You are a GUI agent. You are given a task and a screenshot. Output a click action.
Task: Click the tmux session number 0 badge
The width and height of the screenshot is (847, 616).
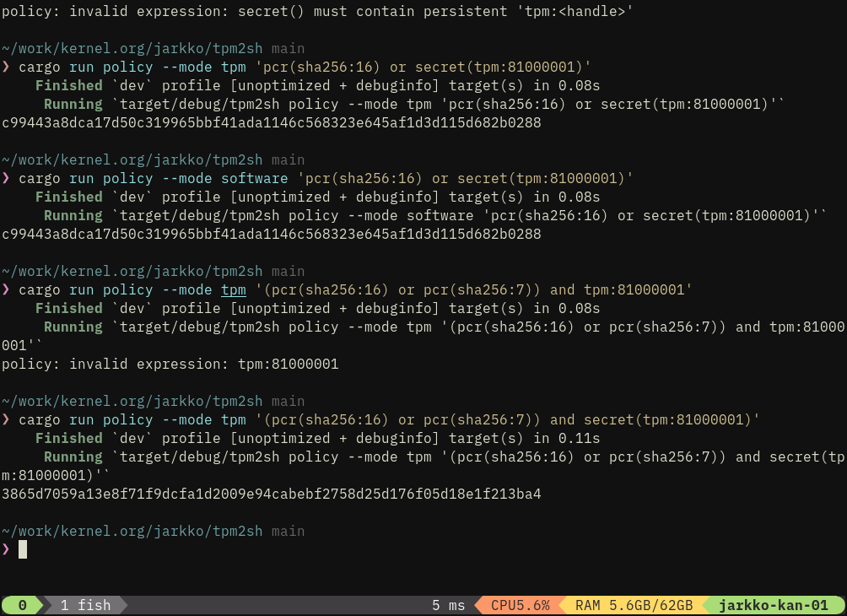click(22, 605)
